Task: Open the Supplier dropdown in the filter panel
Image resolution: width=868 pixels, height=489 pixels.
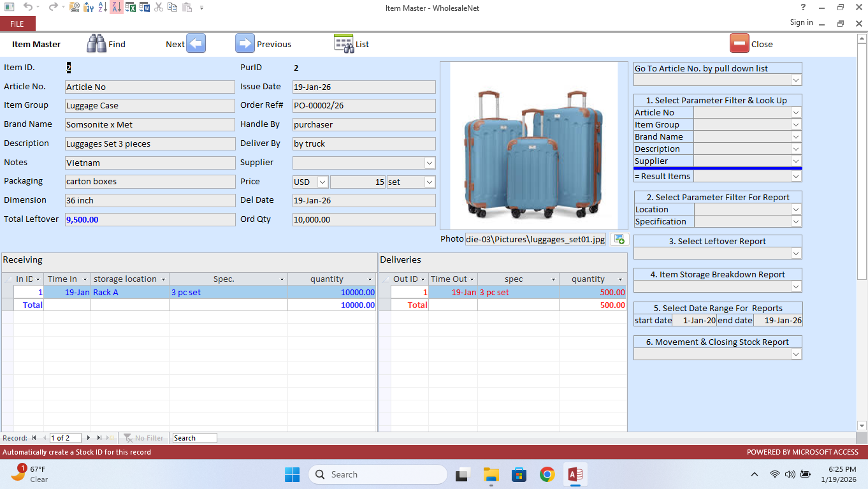Action: pyautogui.click(x=794, y=161)
